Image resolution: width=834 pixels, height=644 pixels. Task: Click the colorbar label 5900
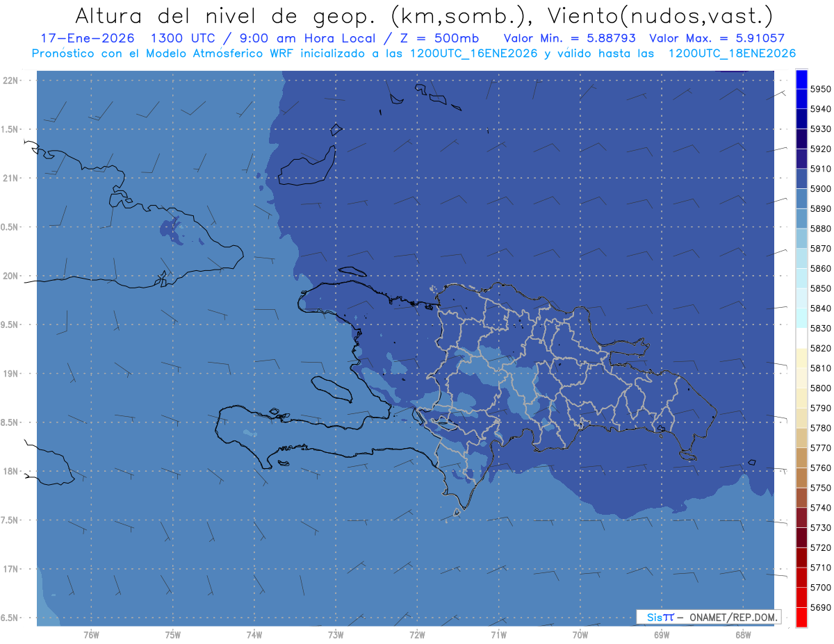(820, 189)
